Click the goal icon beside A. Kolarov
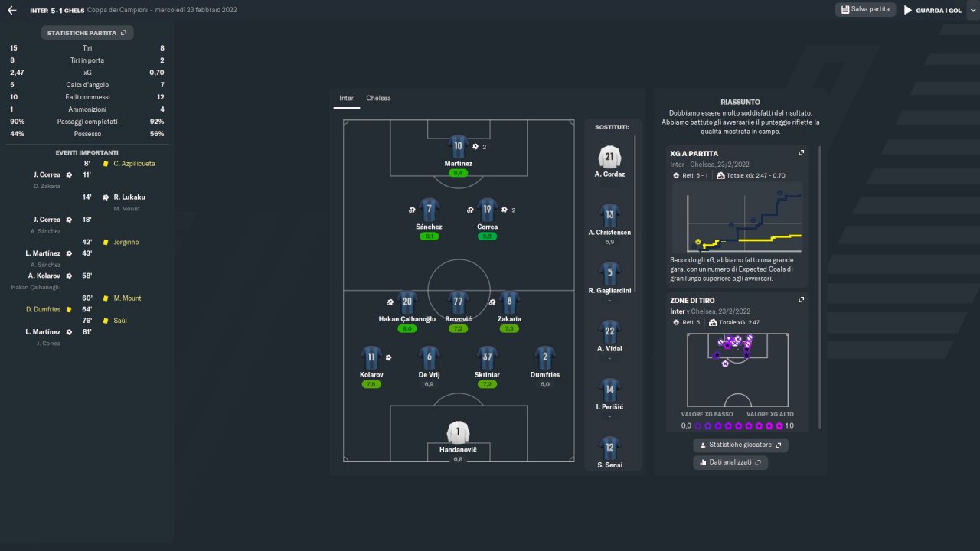Viewport: 980px width, 551px height. click(69, 275)
